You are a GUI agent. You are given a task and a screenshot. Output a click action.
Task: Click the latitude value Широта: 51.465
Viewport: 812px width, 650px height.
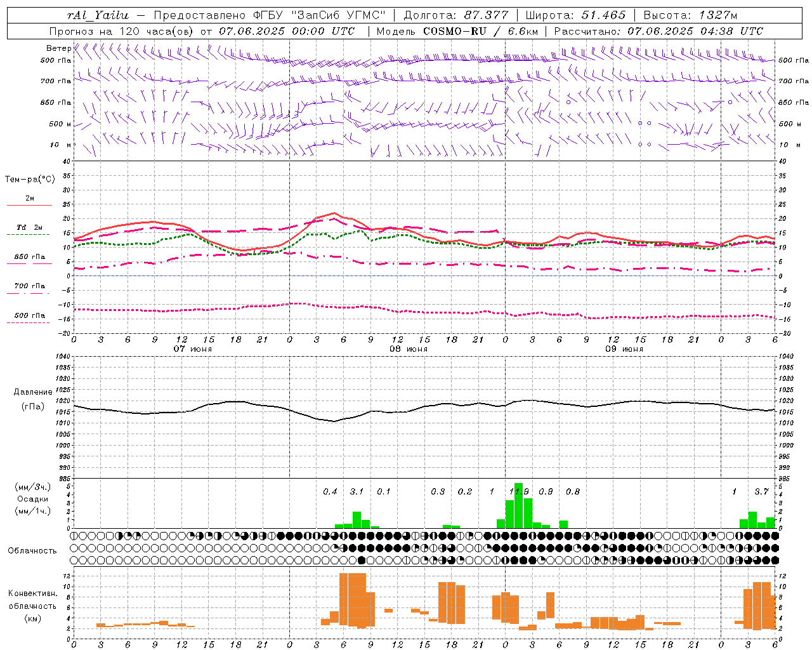[x=575, y=15]
